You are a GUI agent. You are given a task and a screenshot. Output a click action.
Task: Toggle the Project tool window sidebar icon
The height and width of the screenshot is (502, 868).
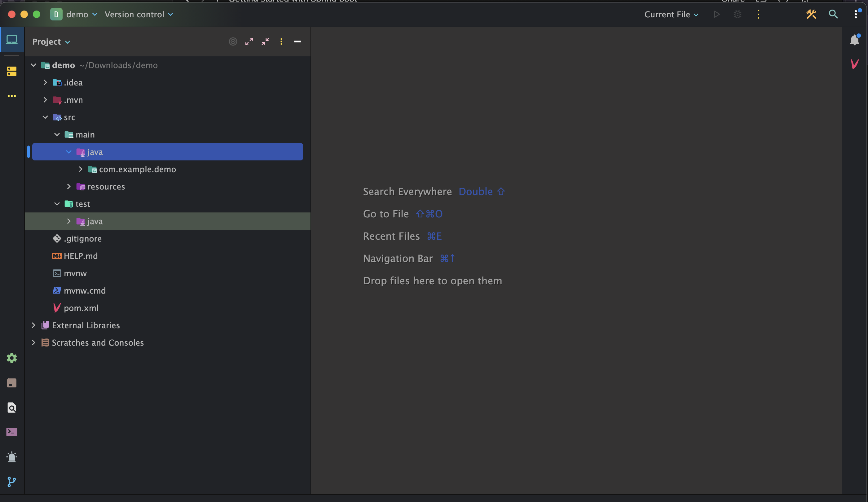tap(11, 39)
